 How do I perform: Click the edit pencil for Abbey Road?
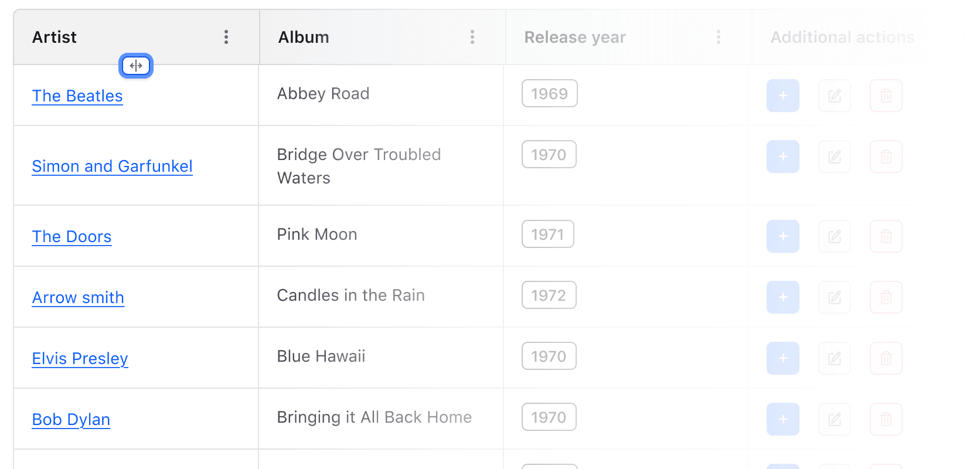(835, 96)
